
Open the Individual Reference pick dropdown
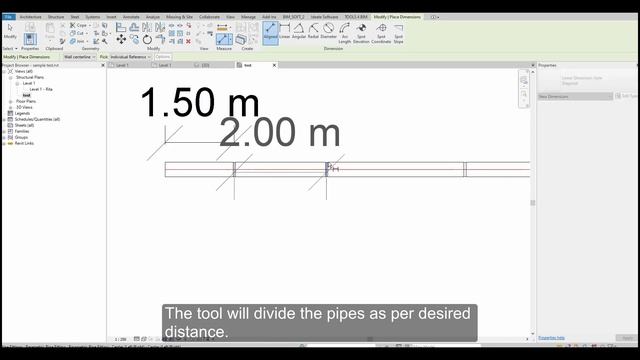131,57
